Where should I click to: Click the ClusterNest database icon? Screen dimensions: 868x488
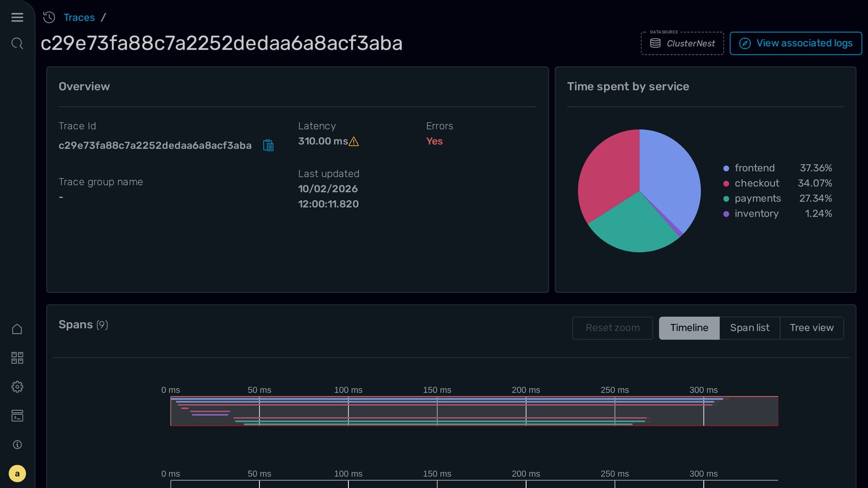point(655,43)
